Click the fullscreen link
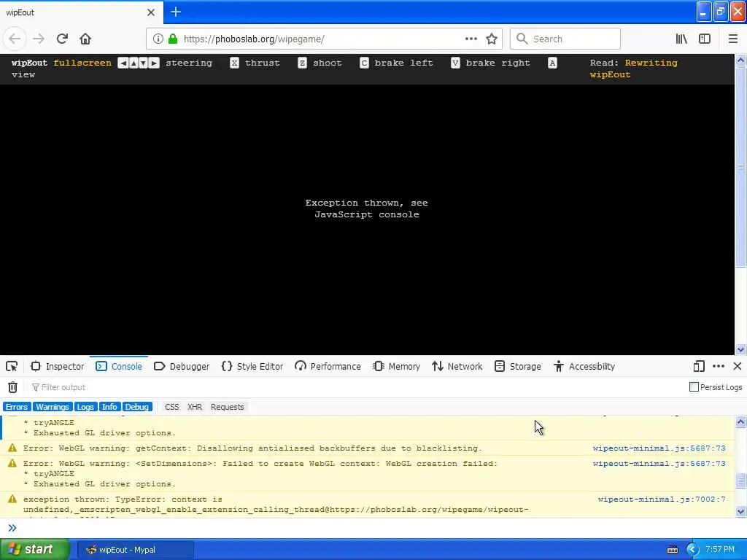747x560 pixels. (x=82, y=63)
